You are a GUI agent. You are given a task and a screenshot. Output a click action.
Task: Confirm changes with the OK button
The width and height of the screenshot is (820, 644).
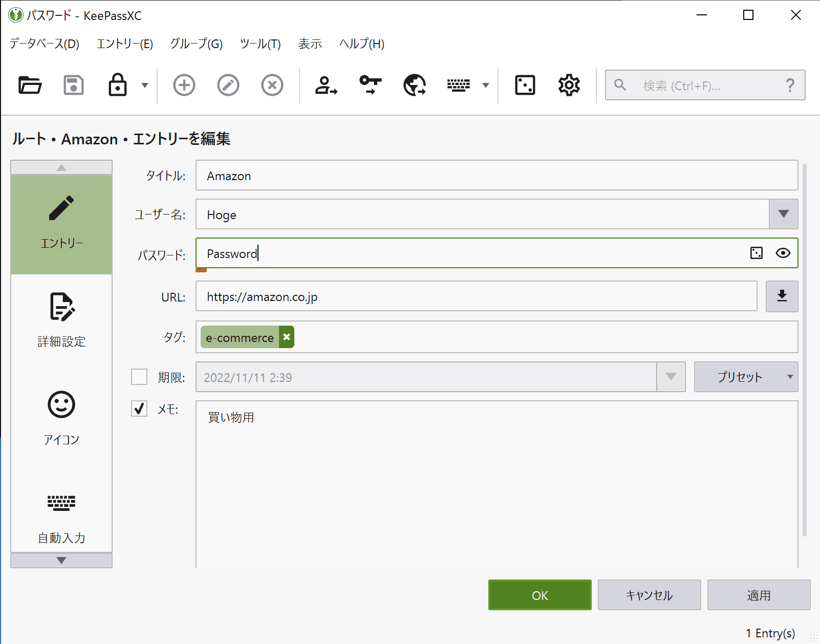[540, 595]
